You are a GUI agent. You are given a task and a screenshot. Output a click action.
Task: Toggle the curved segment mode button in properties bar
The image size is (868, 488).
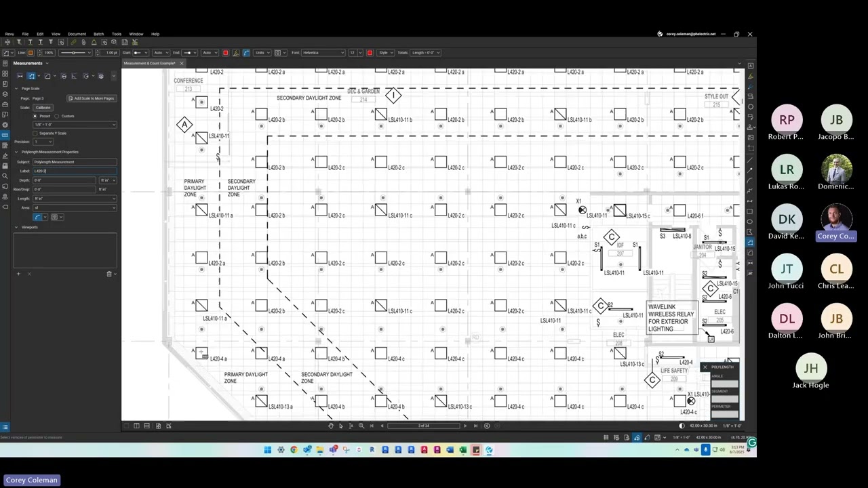point(246,52)
